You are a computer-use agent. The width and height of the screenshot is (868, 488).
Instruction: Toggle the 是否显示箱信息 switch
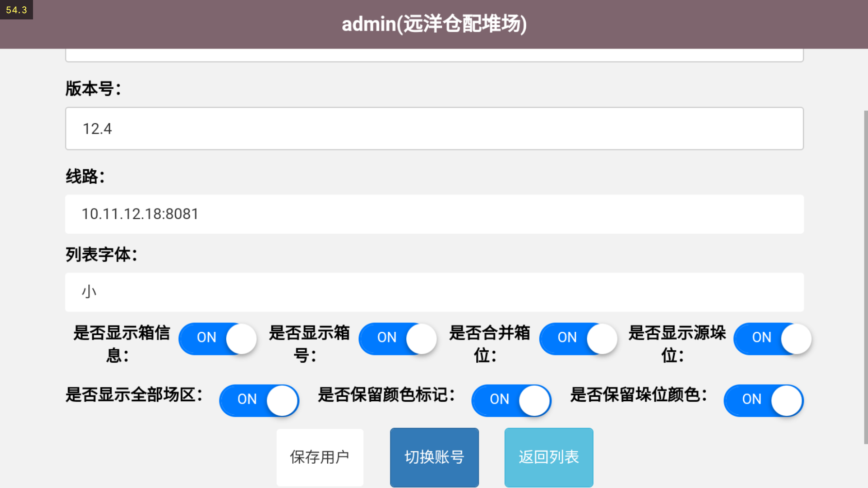point(217,338)
